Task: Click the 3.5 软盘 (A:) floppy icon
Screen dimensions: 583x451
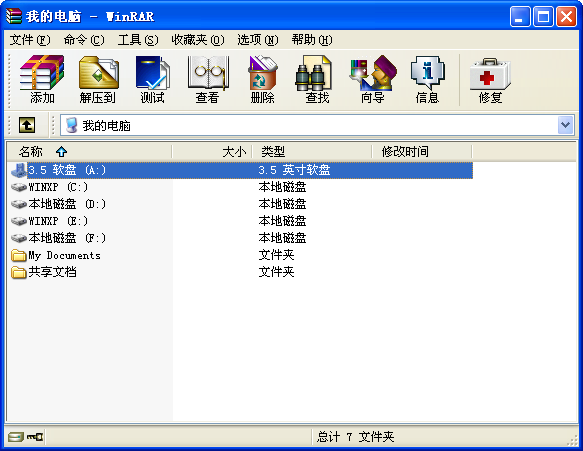Action: 19,170
